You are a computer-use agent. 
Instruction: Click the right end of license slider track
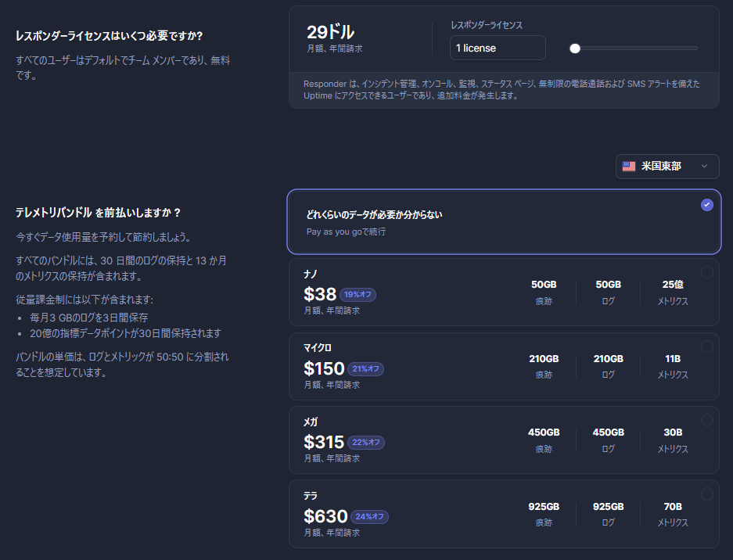pos(695,48)
